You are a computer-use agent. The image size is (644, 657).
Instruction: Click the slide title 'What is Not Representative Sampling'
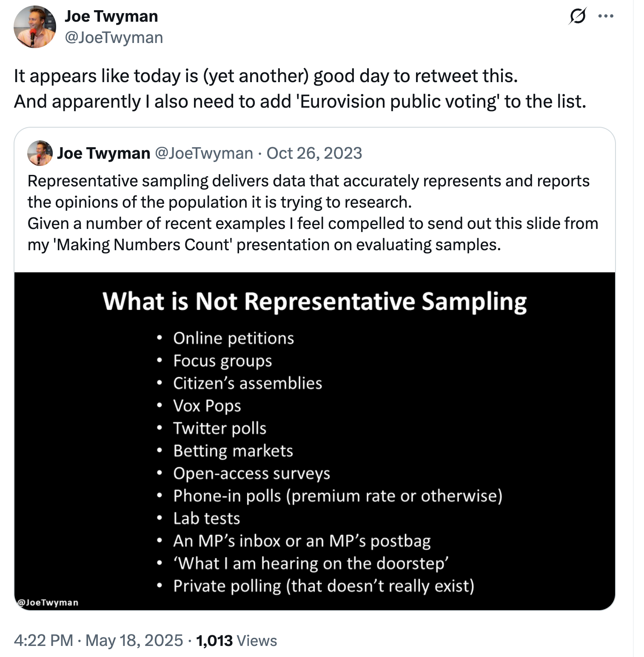click(x=315, y=301)
